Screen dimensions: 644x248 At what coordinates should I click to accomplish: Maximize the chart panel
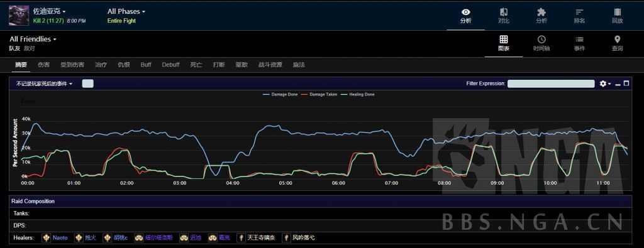626,84
